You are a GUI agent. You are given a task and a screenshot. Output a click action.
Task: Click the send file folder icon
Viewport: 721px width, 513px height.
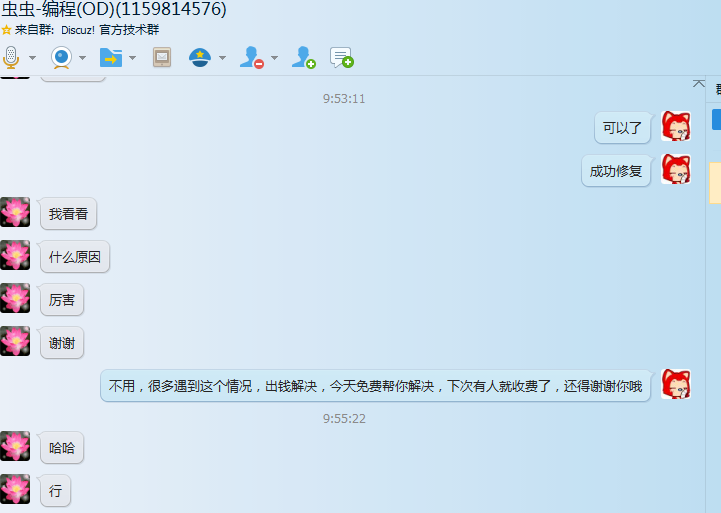(111, 57)
